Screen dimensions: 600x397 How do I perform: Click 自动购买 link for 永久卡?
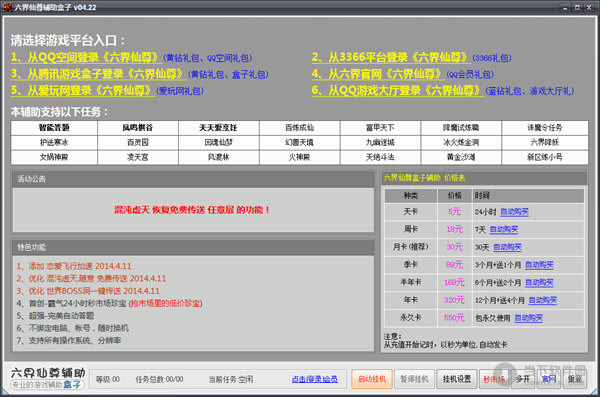pos(528,318)
